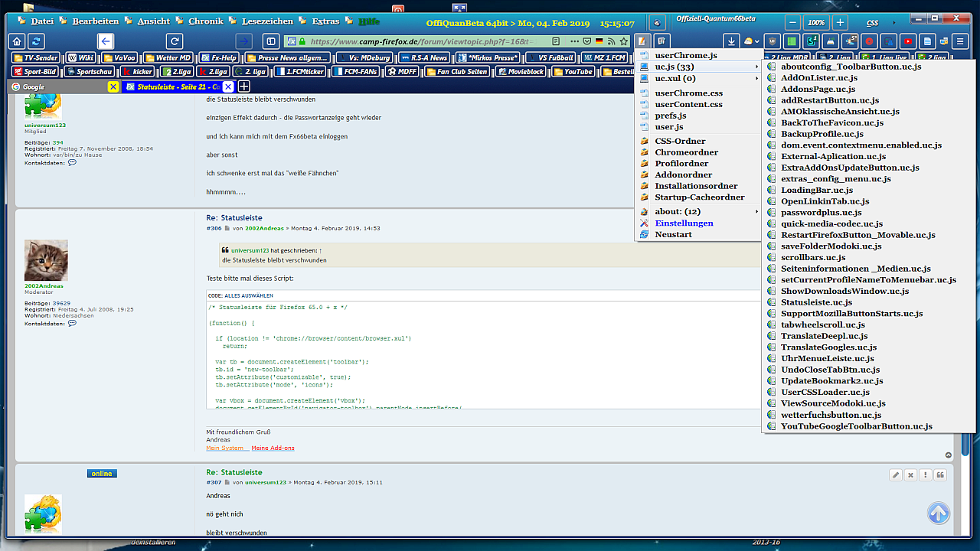Open the hamburger menu button
The height and width of the screenshot is (551, 980).
tap(960, 41)
